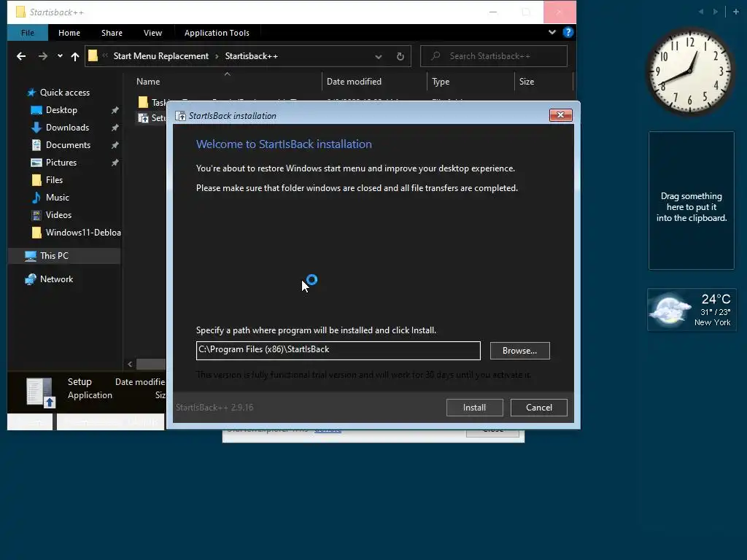
Task: Cancel the StartIsBack installation
Action: click(x=539, y=408)
